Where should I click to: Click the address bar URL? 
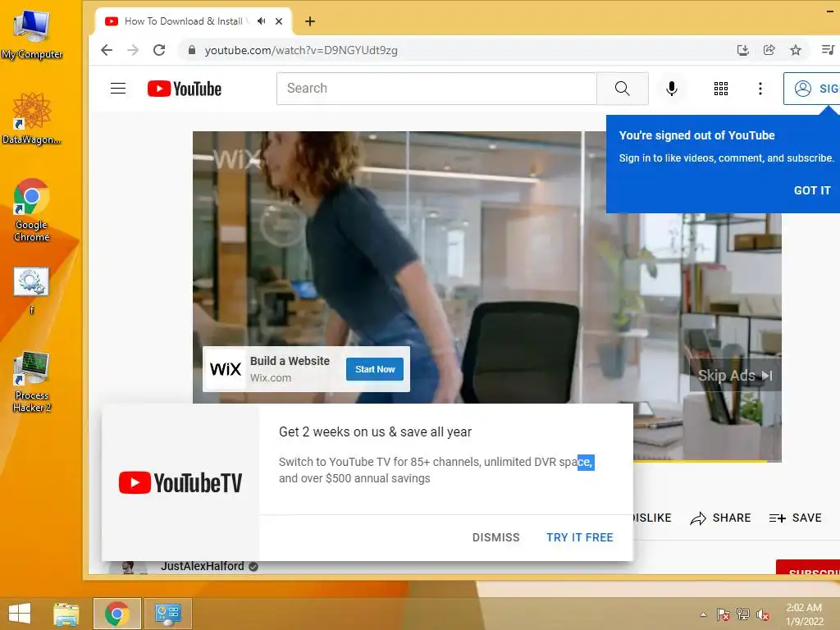[x=301, y=50]
